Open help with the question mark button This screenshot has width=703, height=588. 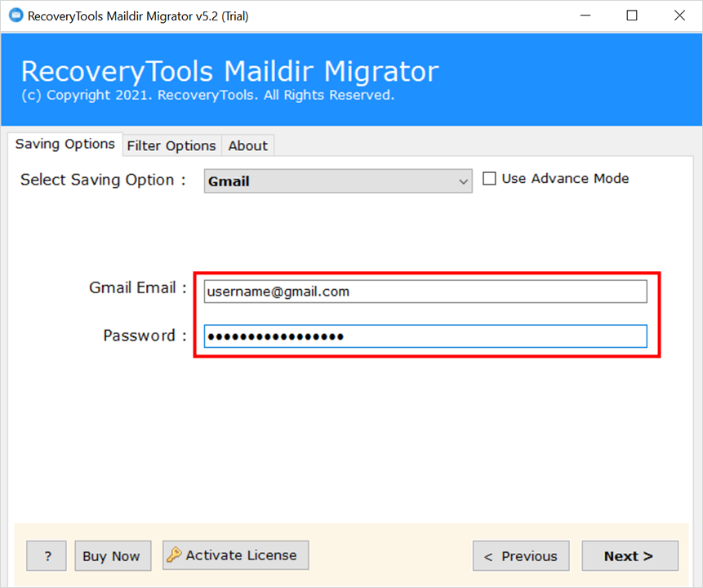[x=47, y=555]
